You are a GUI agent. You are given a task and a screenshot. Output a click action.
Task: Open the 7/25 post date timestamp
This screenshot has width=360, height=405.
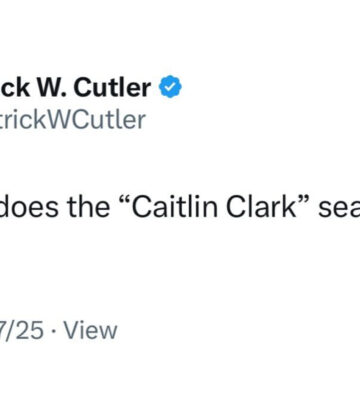22,330
